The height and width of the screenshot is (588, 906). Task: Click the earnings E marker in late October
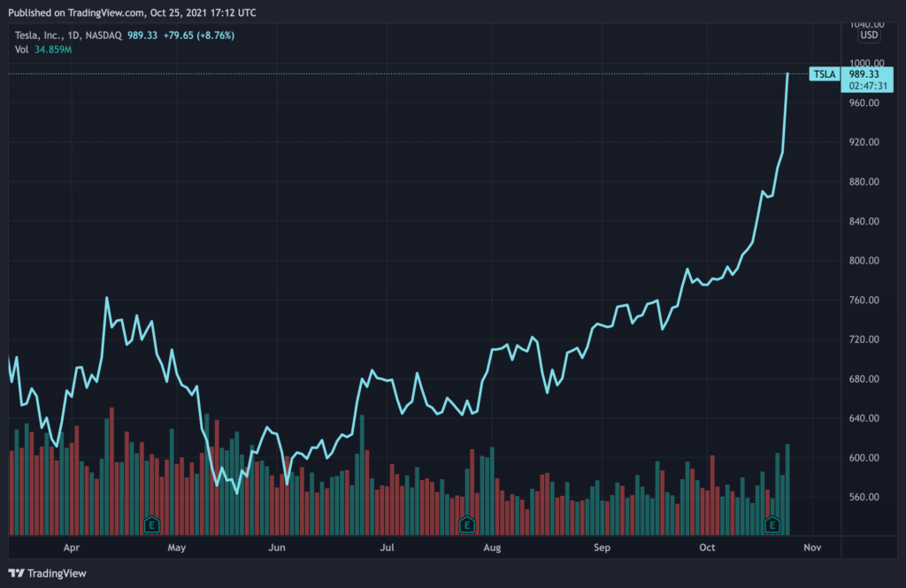[x=772, y=525]
